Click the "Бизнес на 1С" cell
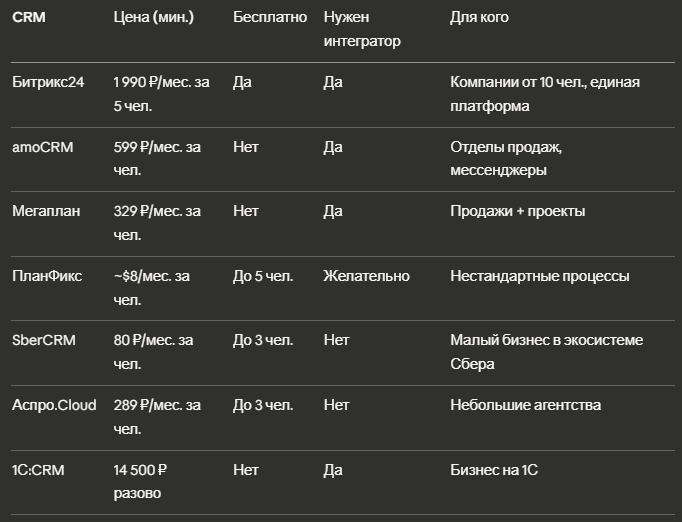The image size is (682, 522). pos(494,469)
